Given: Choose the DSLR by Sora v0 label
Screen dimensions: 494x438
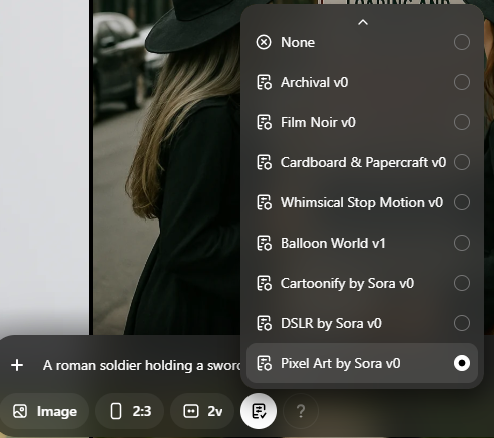Looking at the screenshot, I should tap(331, 323).
